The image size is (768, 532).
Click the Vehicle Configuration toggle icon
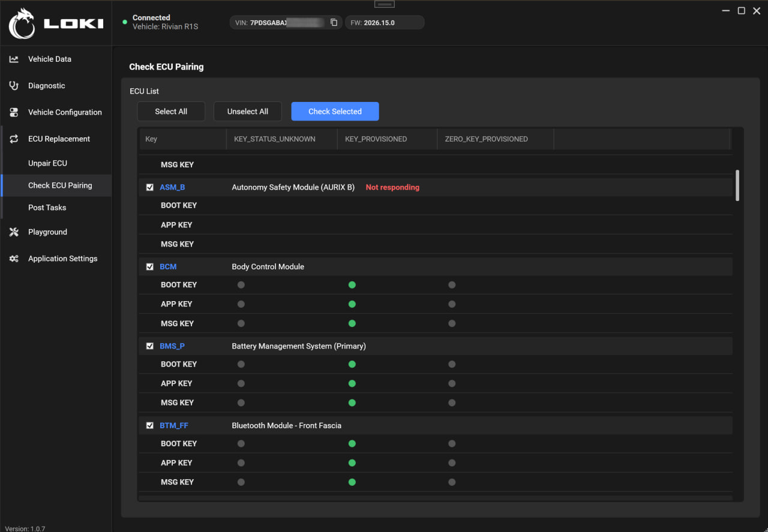coord(14,112)
